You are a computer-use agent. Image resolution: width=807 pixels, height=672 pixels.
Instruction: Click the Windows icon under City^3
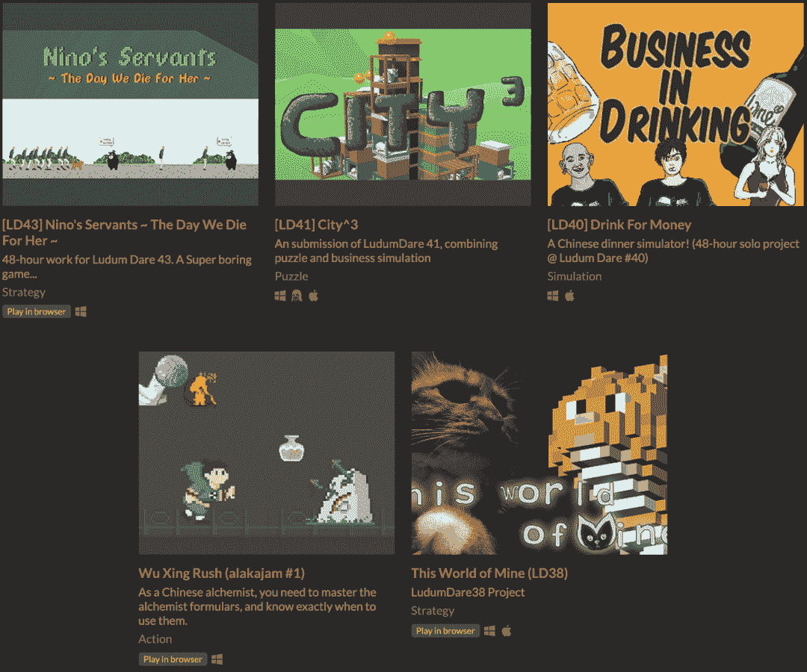tap(280, 296)
